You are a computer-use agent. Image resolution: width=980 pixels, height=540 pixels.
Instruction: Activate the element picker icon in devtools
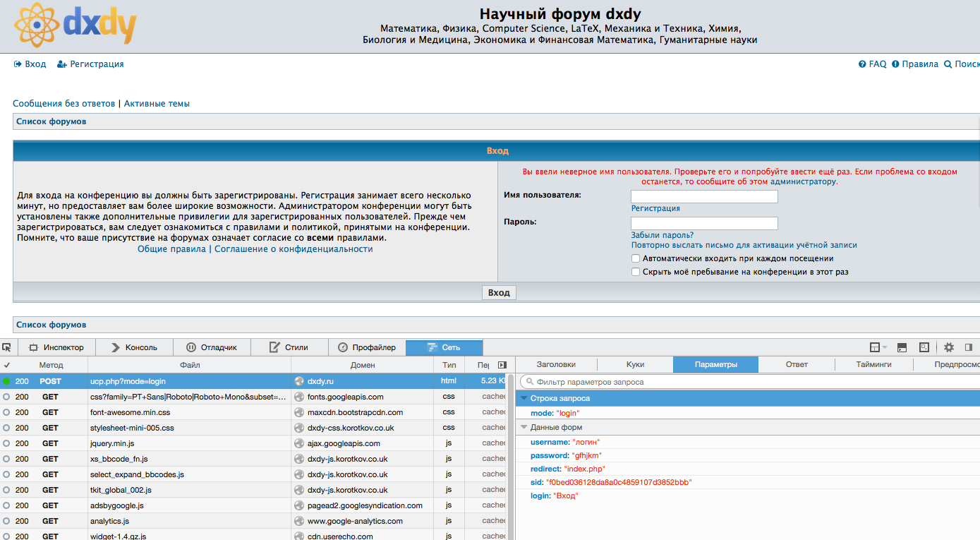point(7,347)
